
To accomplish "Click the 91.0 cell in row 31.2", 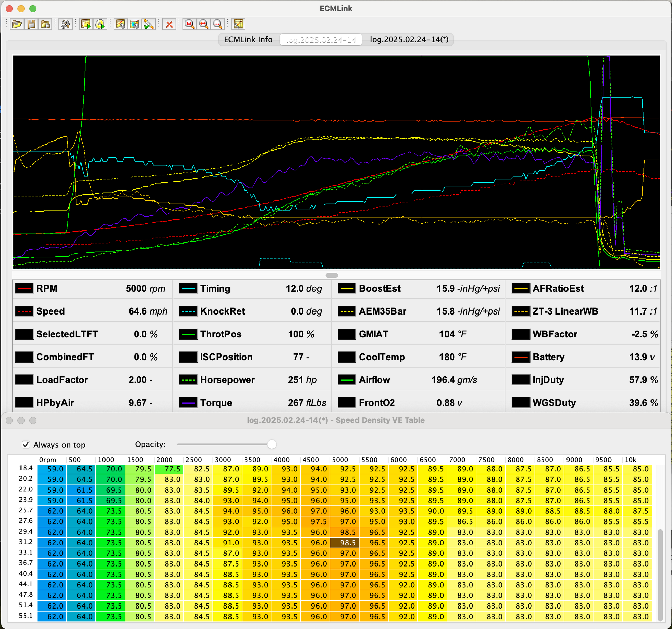I will [x=227, y=542].
